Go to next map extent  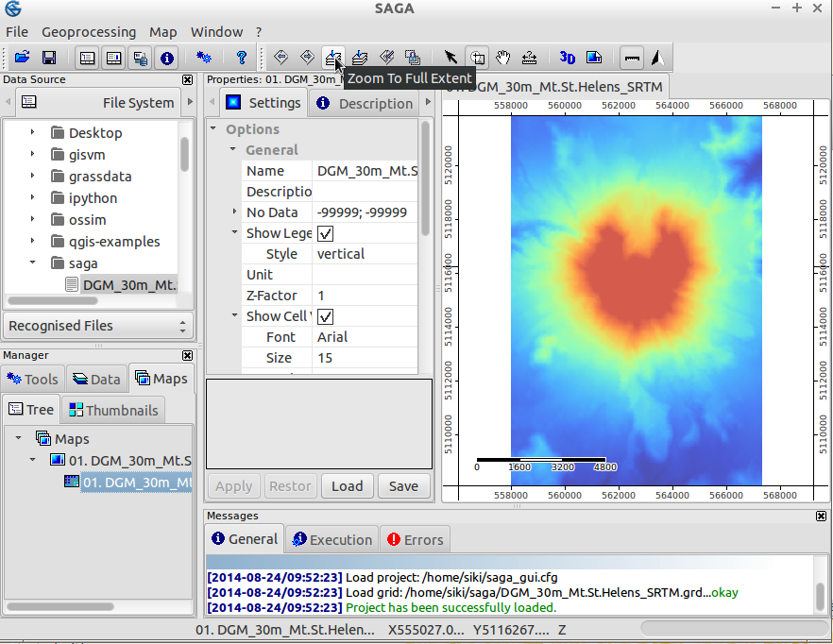[x=307, y=57]
